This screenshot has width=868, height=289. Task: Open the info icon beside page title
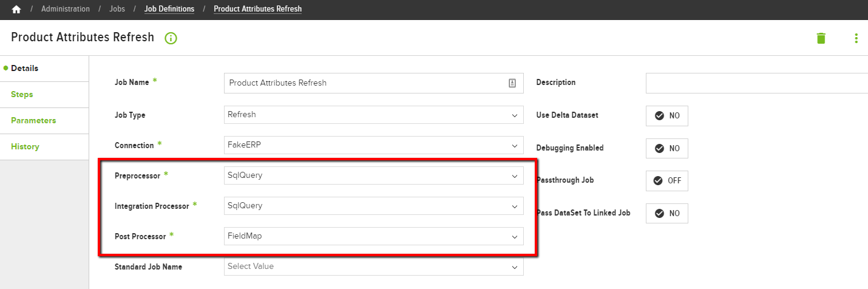[x=171, y=38]
